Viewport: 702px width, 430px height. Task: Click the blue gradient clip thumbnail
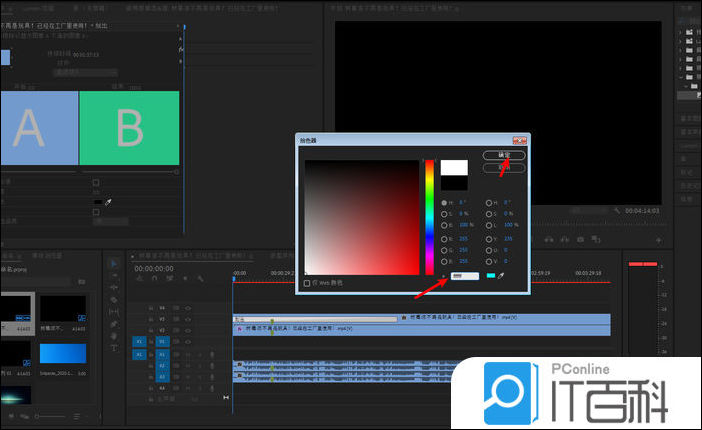tap(62, 353)
